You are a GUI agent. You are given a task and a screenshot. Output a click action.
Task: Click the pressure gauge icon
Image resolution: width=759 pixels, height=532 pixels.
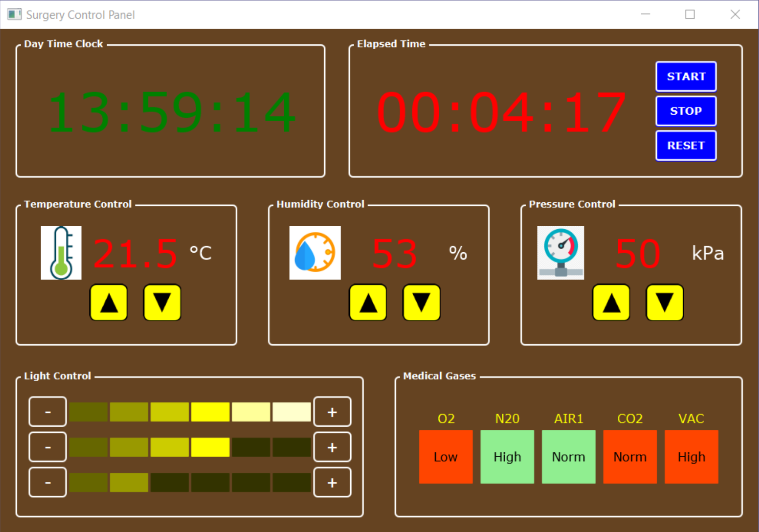[560, 252]
